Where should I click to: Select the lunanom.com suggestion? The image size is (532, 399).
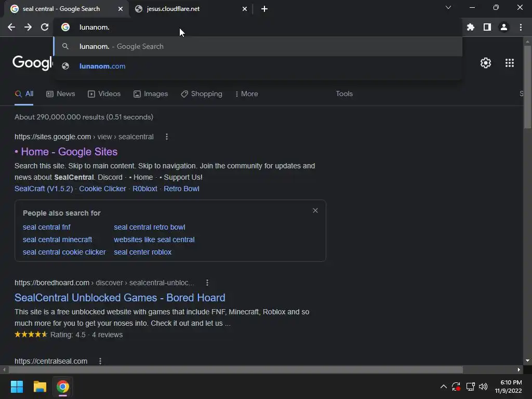258,66
